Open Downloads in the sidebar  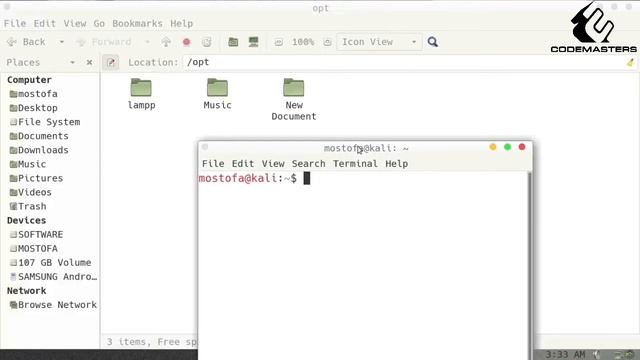39,150
